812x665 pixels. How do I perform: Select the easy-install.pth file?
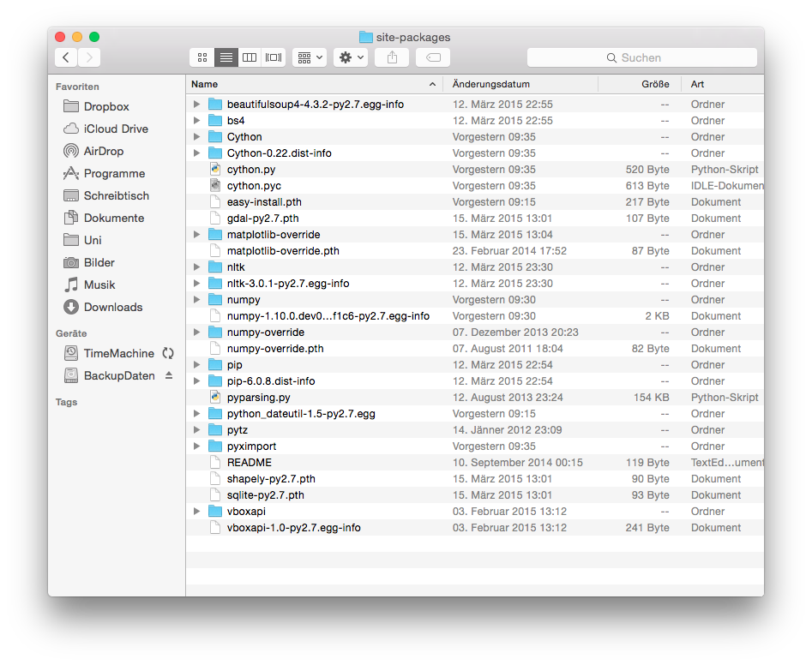click(x=474, y=202)
